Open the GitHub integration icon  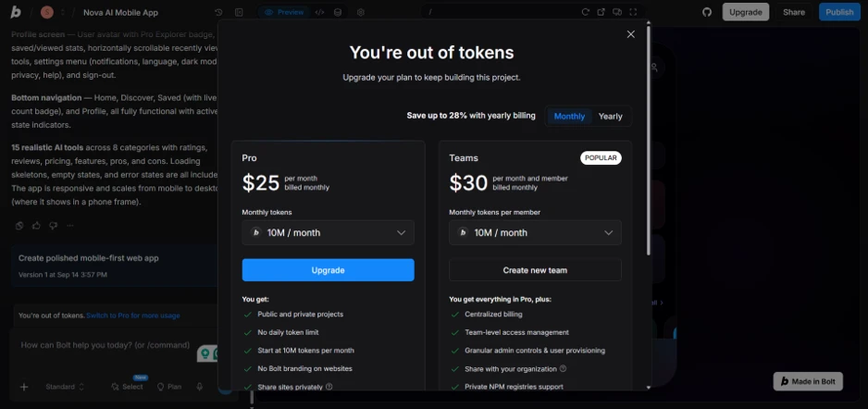707,12
